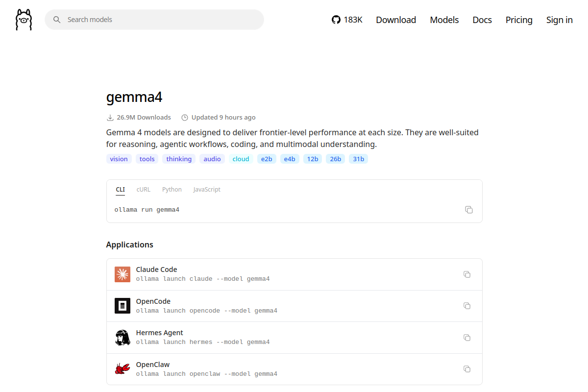Focus the Search models field

pos(154,20)
